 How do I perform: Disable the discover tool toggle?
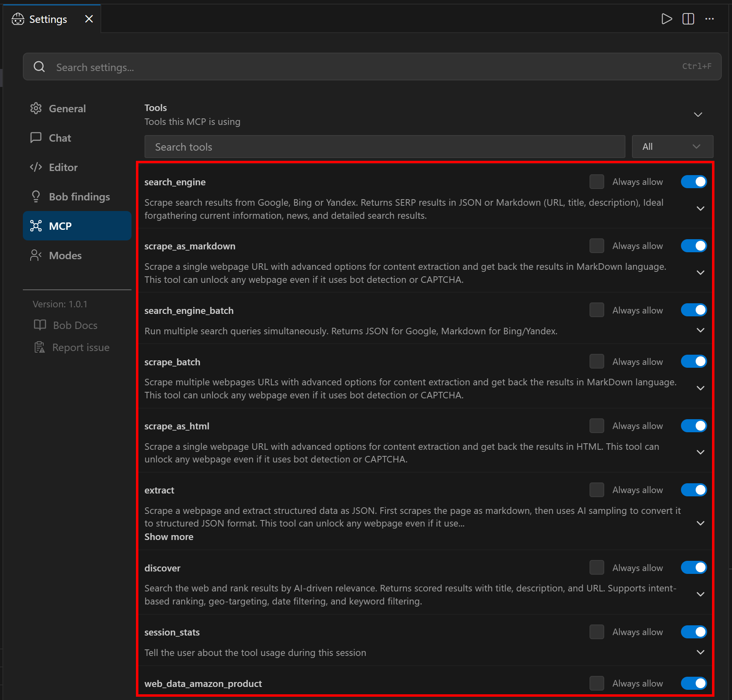tap(694, 567)
